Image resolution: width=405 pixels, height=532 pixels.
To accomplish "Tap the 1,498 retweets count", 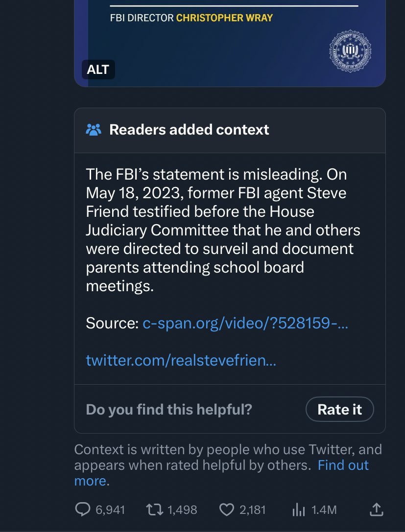I will [x=182, y=510].
